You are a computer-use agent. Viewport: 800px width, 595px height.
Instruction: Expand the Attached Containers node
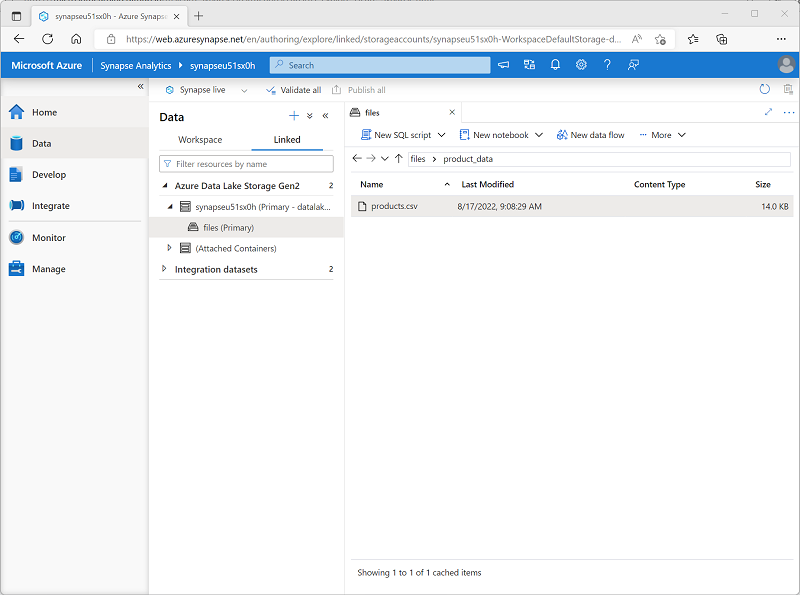[x=169, y=248]
